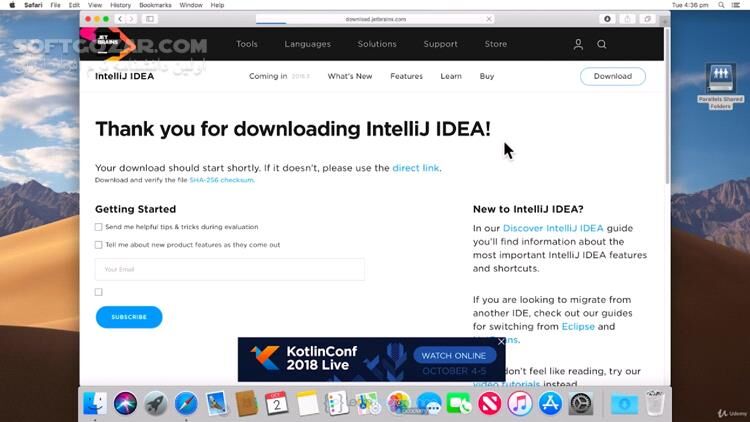Expand the Languages navigation menu

pyautogui.click(x=307, y=44)
